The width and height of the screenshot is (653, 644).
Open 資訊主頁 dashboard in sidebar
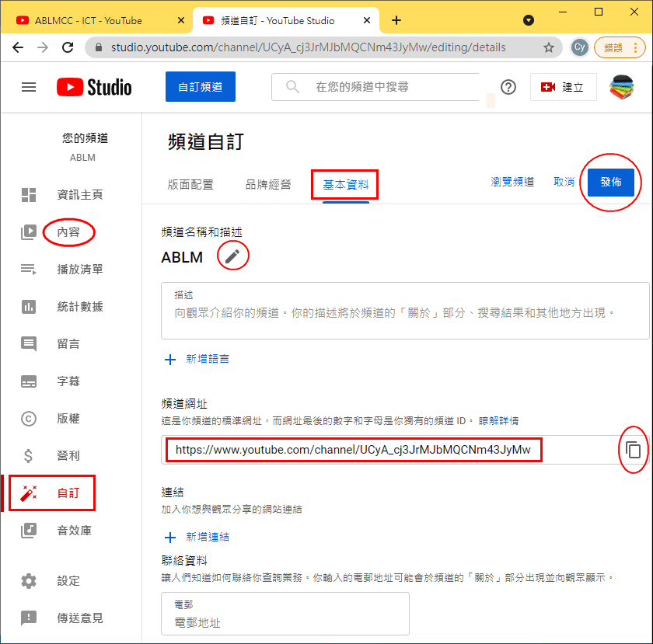(x=79, y=195)
